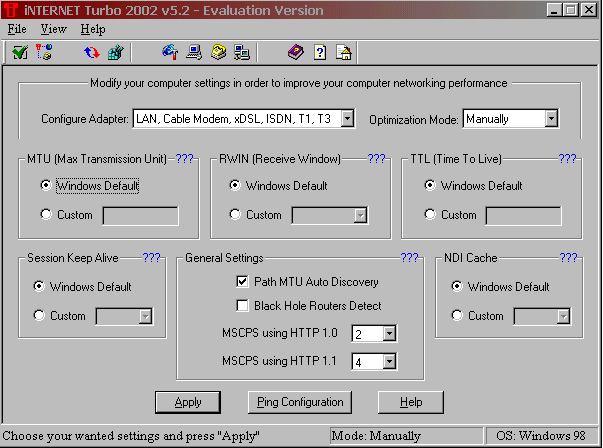Click the green checkmark apply toolbar icon
This screenshot has height=448, width=603.
[20, 52]
